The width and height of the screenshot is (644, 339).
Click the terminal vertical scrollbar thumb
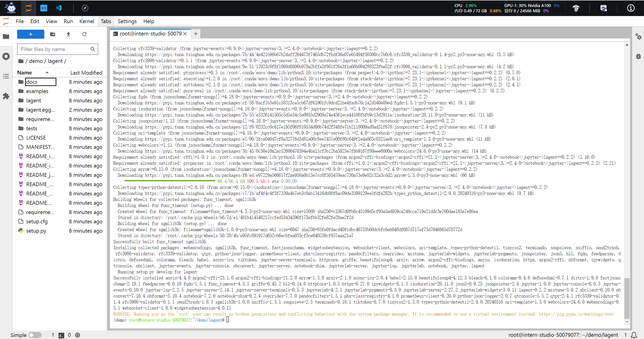click(627, 298)
